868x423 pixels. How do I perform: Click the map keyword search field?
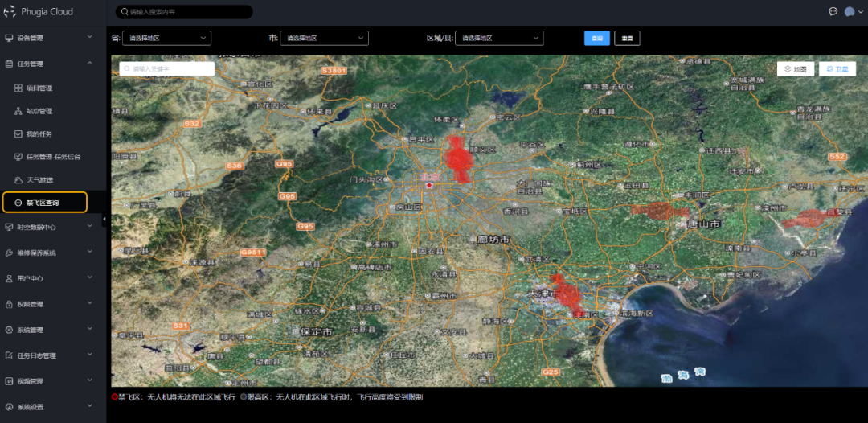(167, 69)
